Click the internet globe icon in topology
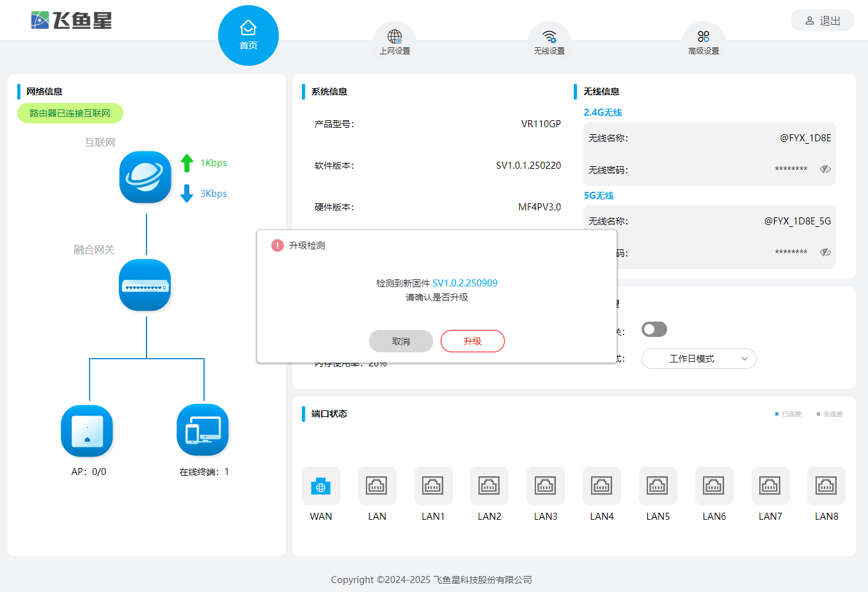Viewport: 868px width, 592px height. [145, 177]
